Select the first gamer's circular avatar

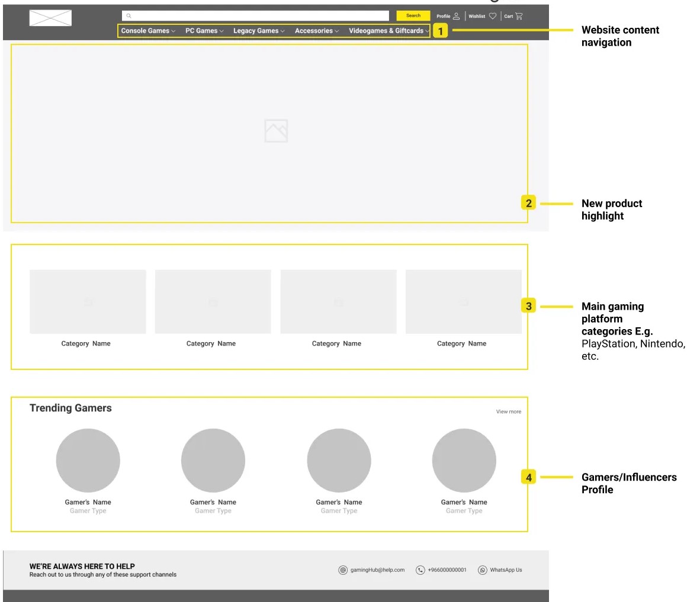point(88,461)
